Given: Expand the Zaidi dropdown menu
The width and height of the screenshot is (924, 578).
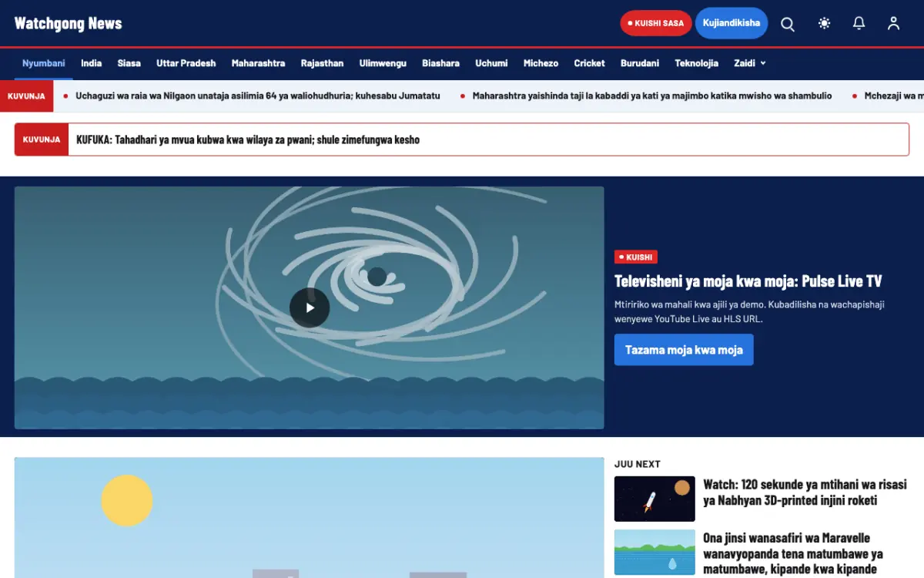Looking at the screenshot, I should tap(750, 63).
